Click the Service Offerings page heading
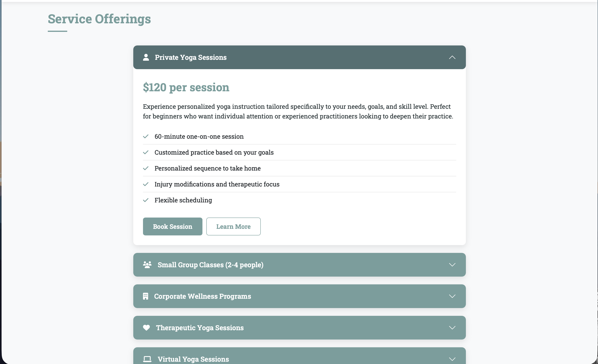The height and width of the screenshot is (364, 598). tap(99, 19)
